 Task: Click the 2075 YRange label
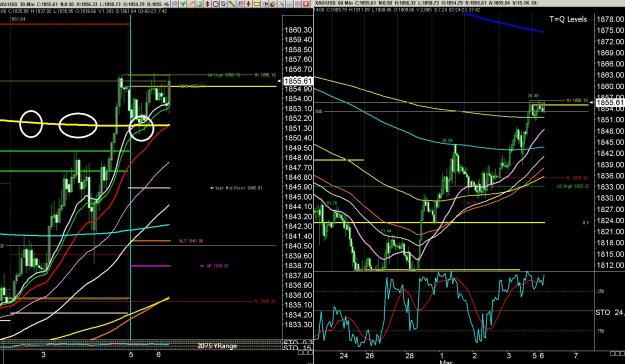click(217, 346)
